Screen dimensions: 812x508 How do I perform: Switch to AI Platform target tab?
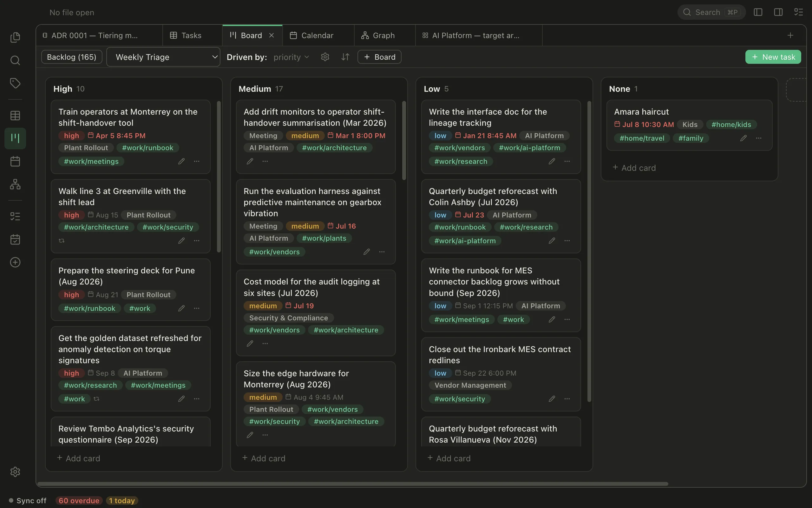(x=479, y=35)
